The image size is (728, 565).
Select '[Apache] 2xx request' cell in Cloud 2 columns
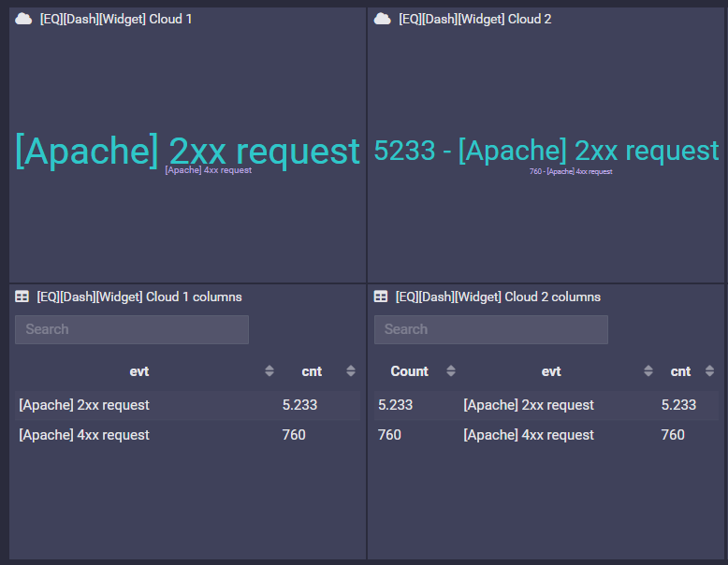pos(529,405)
